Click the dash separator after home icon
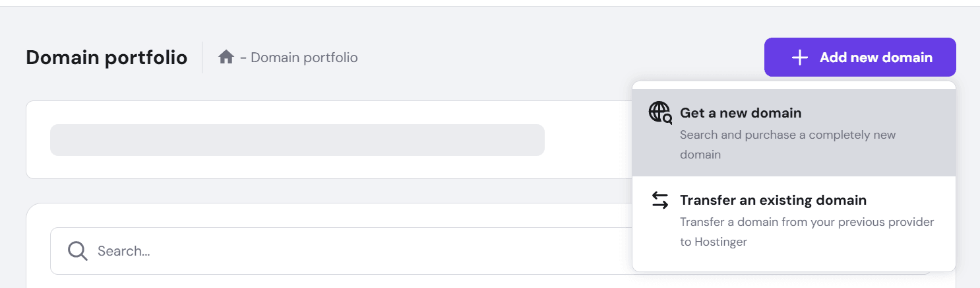Viewport: 980px width, 288px height. (243, 57)
